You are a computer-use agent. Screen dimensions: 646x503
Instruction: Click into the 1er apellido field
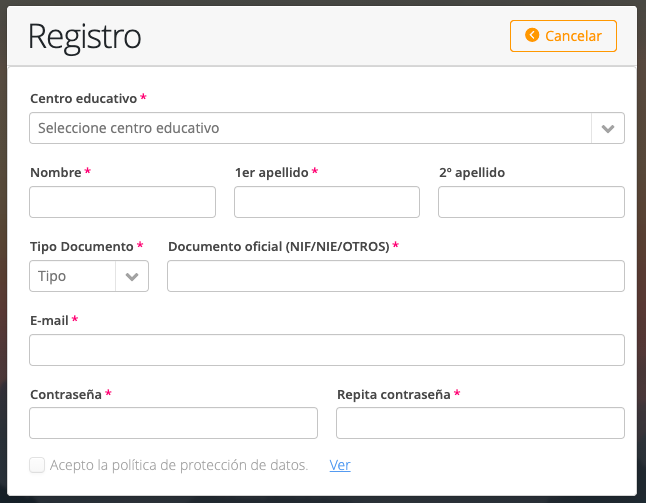pyautogui.click(x=327, y=202)
